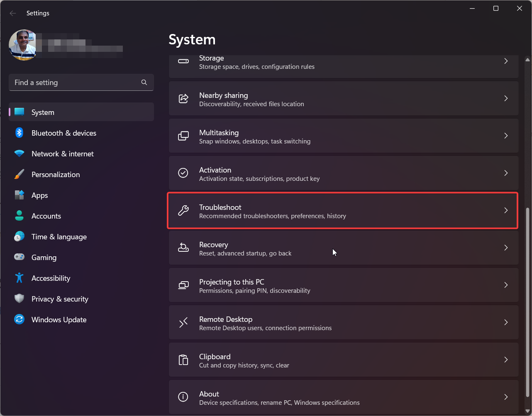Click the Projecting to this PC icon
The width and height of the screenshot is (532, 416).
183,285
